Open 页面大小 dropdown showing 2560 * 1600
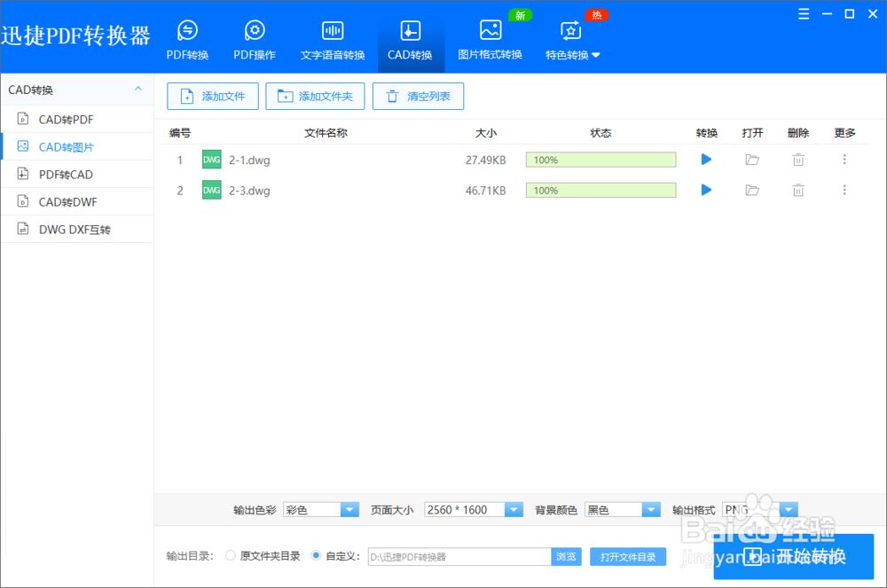Image resolution: width=887 pixels, height=588 pixels. [x=474, y=510]
